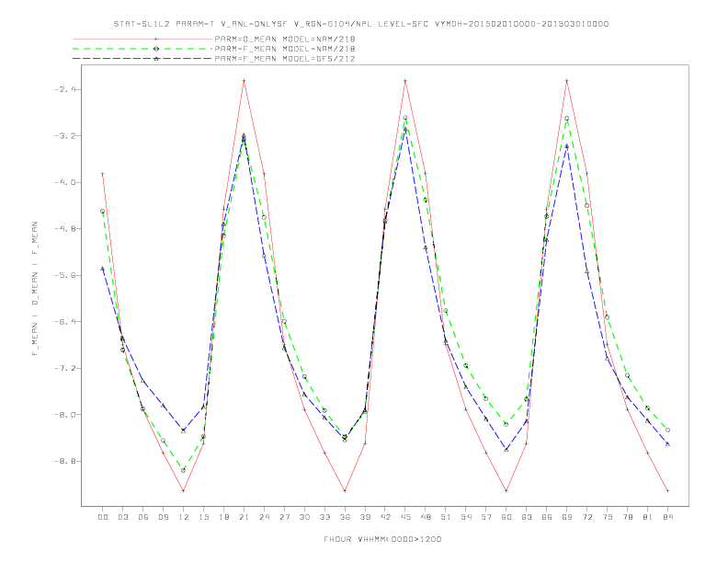Click red observed minimum marker at hour 36
Viewport: 728px width, 563px height.
345,490
